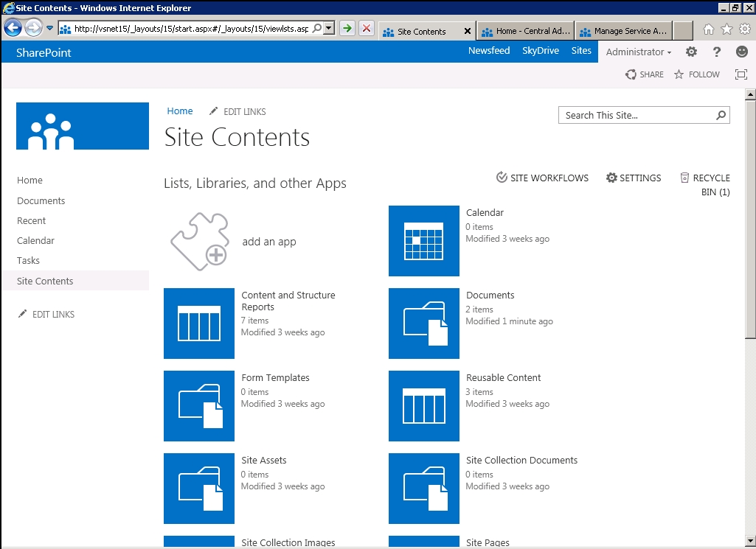Click Site Collection Images title text
This screenshot has width=756, height=549.
pos(288,543)
